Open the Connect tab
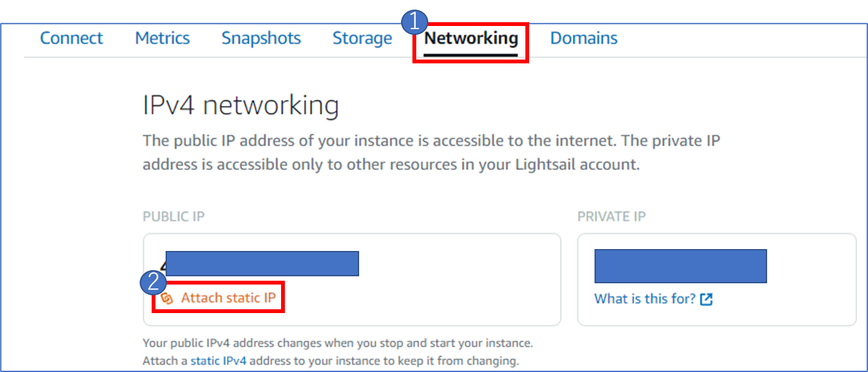Viewport: 868px width, 372px height. point(71,38)
